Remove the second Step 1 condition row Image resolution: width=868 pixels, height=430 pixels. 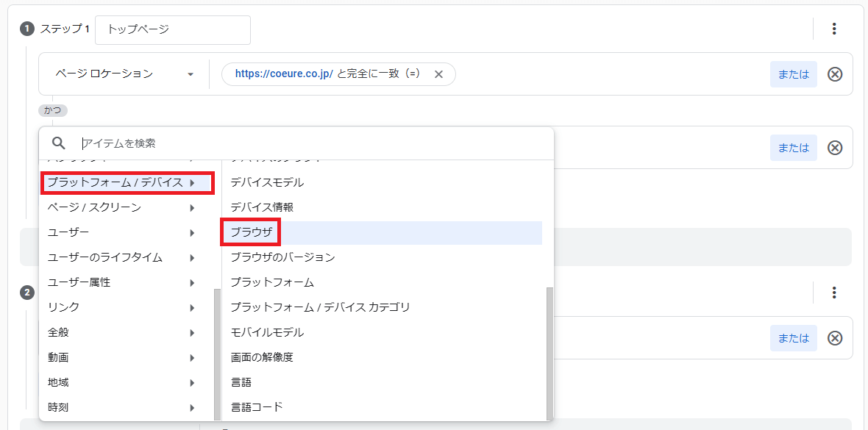[x=835, y=148]
